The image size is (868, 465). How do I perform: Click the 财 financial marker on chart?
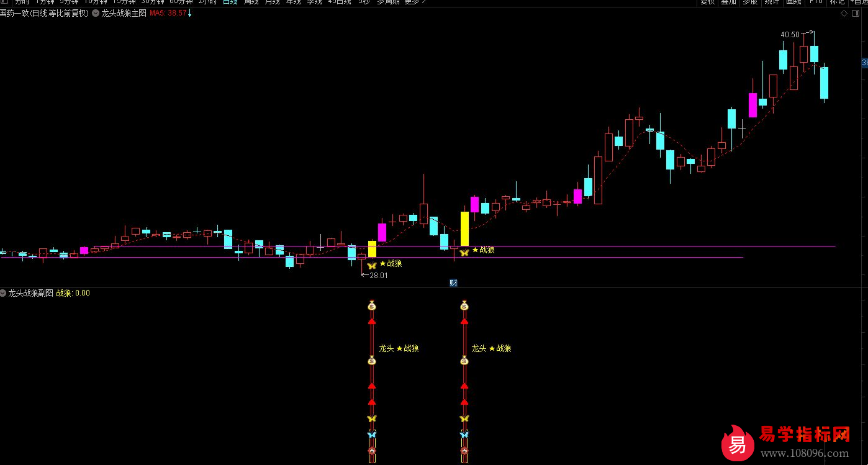pos(453,283)
